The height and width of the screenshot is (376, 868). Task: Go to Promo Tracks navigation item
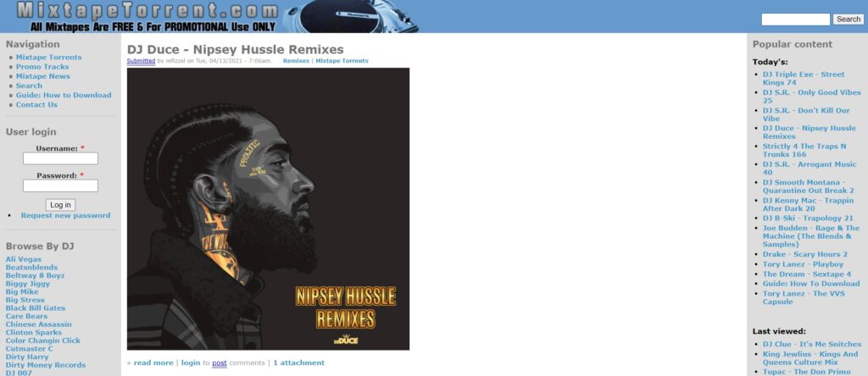[x=42, y=67]
